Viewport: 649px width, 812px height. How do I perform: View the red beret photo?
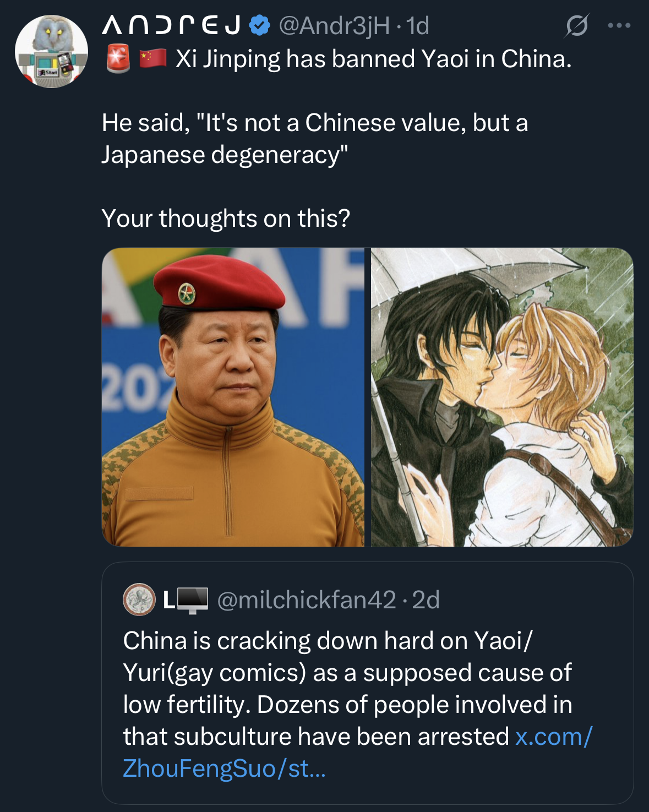233,397
